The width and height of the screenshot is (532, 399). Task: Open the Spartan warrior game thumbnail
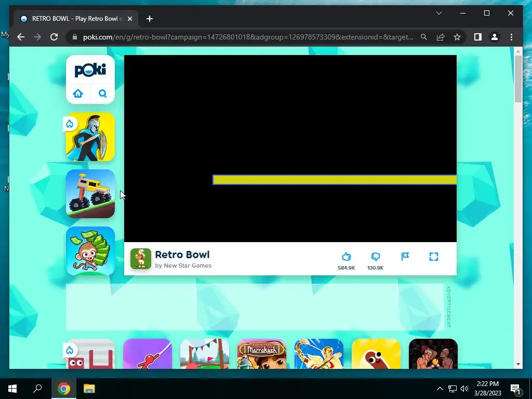click(x=90, y=137)
